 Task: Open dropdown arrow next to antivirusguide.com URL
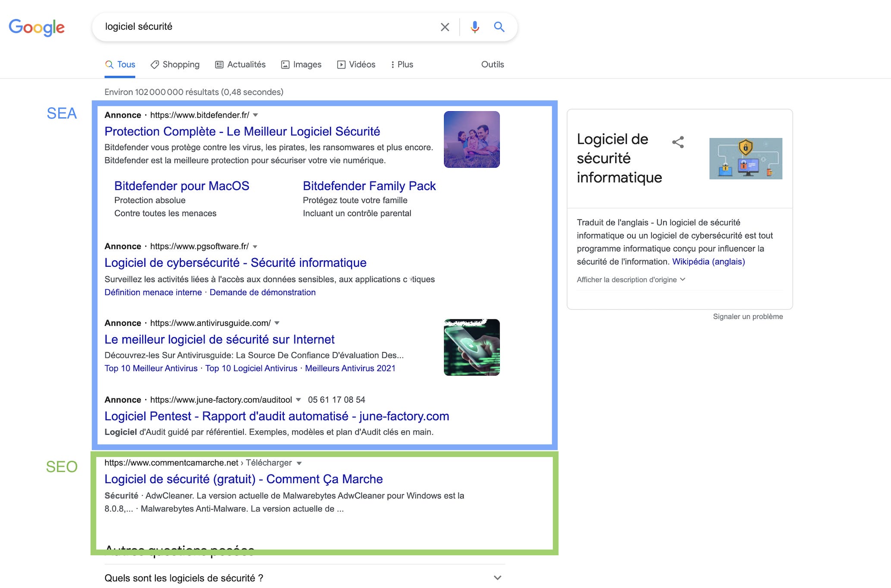tap(277, 323)
